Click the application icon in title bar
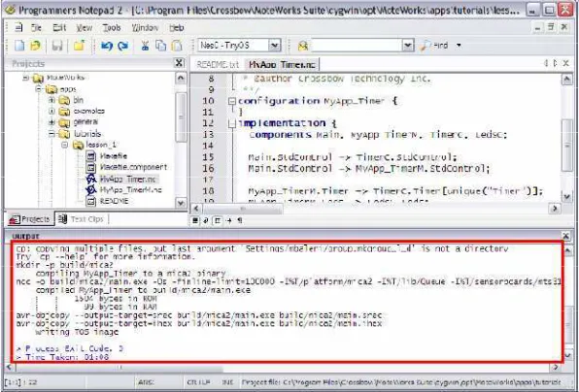 [10, 10]
